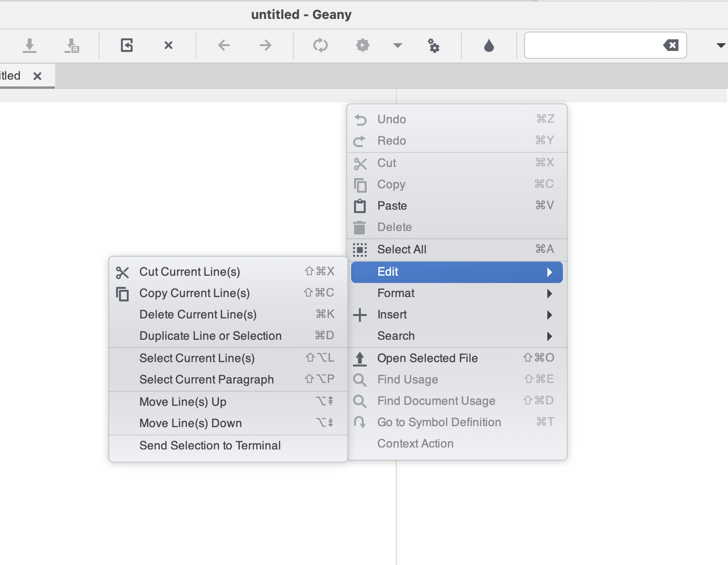Click the highlighted Edit submenu entry

tap(457, 272)
